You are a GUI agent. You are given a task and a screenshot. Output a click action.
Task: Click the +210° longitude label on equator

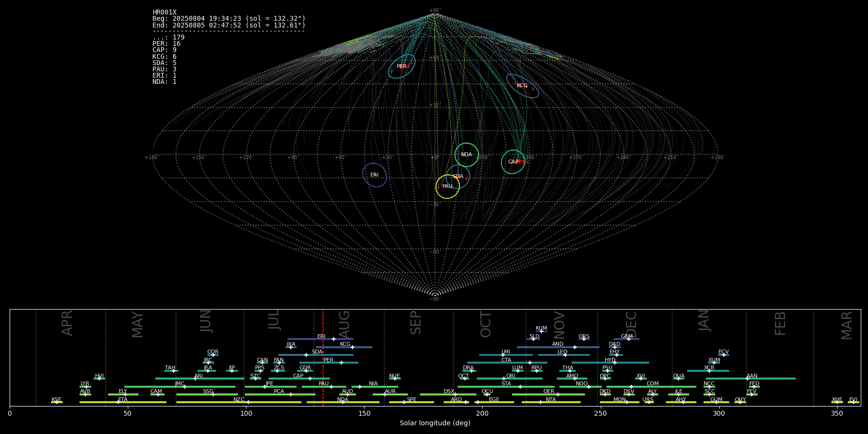670,158
